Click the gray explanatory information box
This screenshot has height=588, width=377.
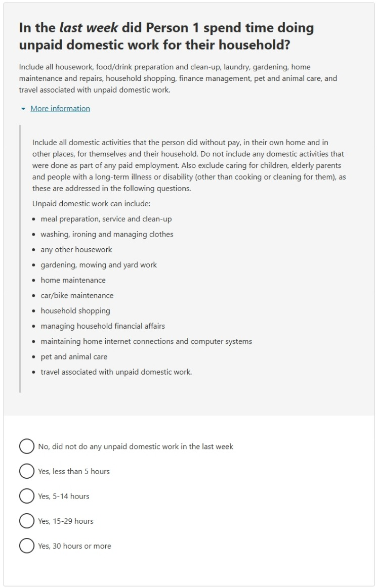point(188,258)
